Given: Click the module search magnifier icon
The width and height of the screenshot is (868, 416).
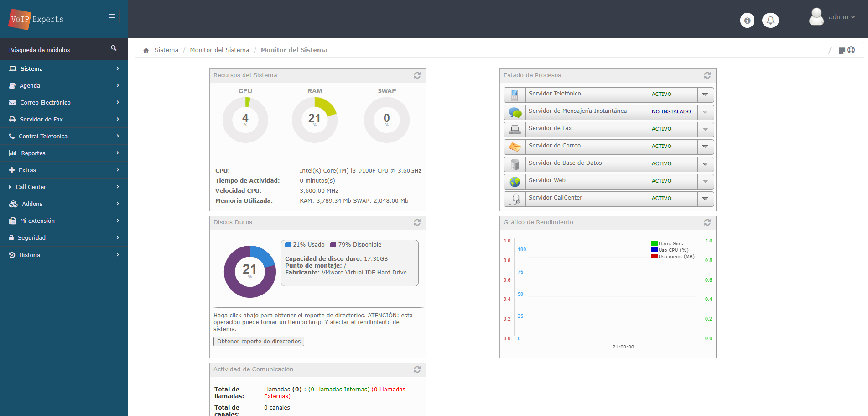Looking at the screenshot, I should tap(113, 47).
